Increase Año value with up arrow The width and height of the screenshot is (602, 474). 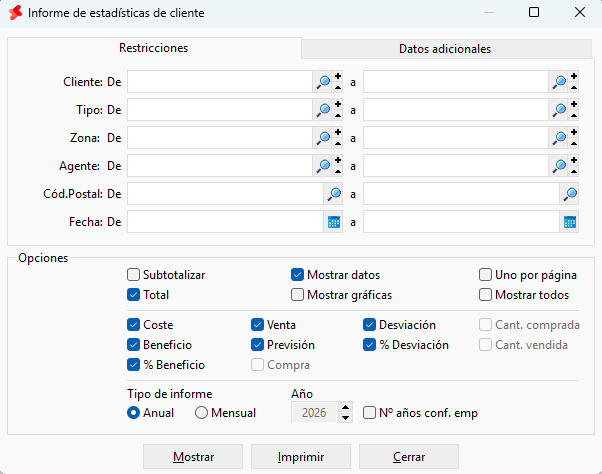(x=346, y=408)
